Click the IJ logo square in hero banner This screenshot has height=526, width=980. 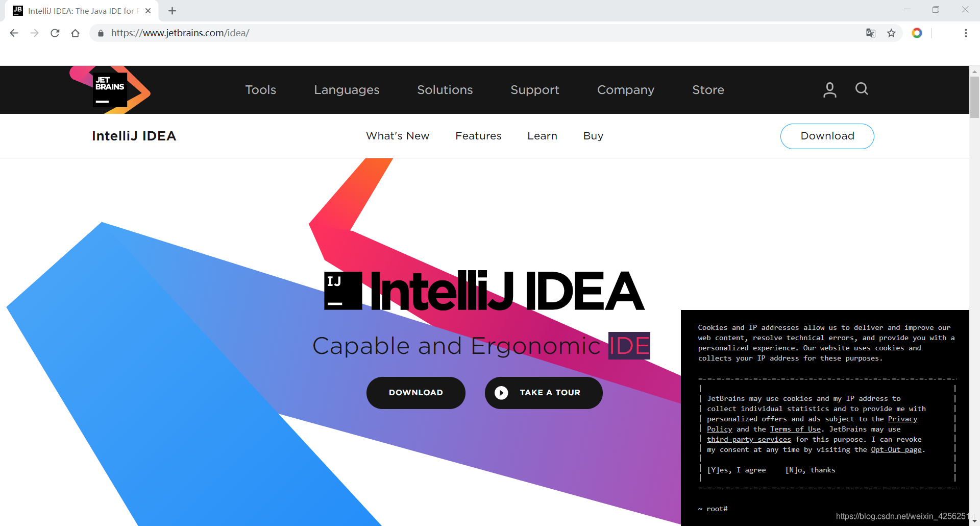pos(343,291)
